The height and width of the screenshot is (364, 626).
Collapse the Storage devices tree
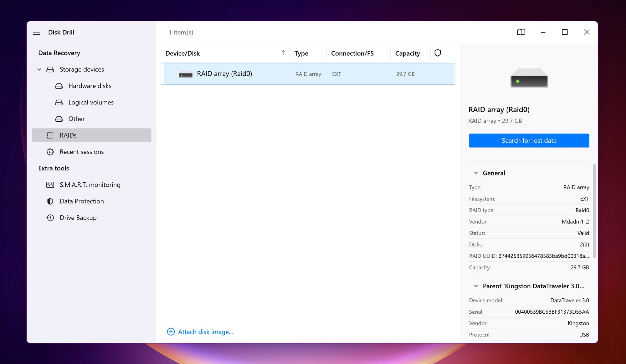point(39,69)
